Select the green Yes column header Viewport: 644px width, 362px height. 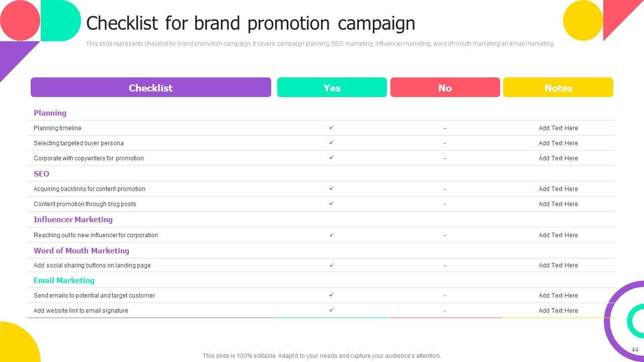click(x=332, y=87)
